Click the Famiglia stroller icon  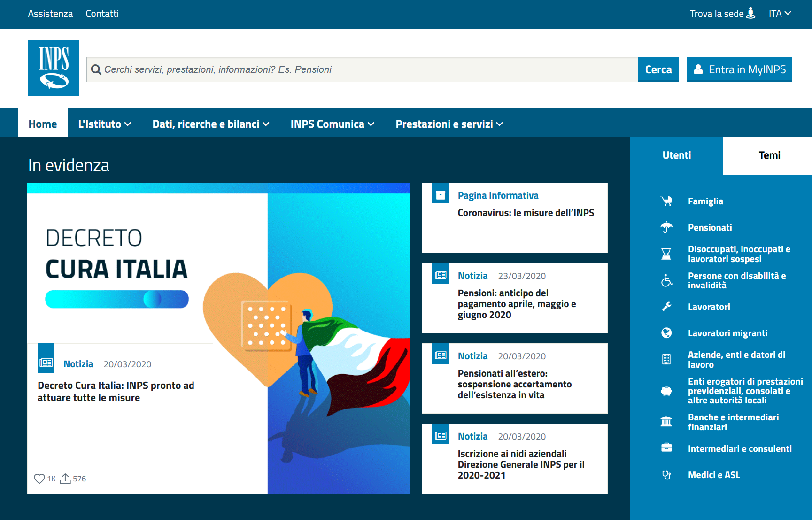click(x=666, y=201)
